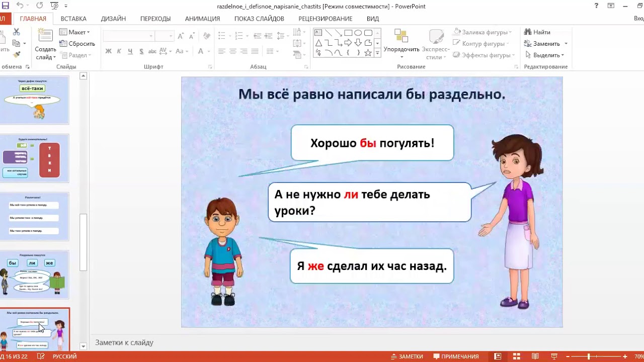Copy selection to clipboard
This screenshot has width=644, height=362.
(x=16, y=44)
